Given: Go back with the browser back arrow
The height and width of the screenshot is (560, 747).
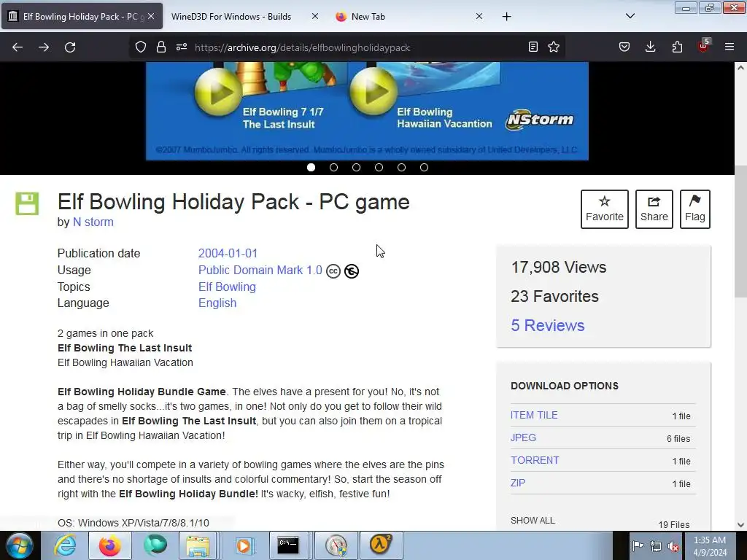Looking at the screenshot, I should tap(18, 47).
